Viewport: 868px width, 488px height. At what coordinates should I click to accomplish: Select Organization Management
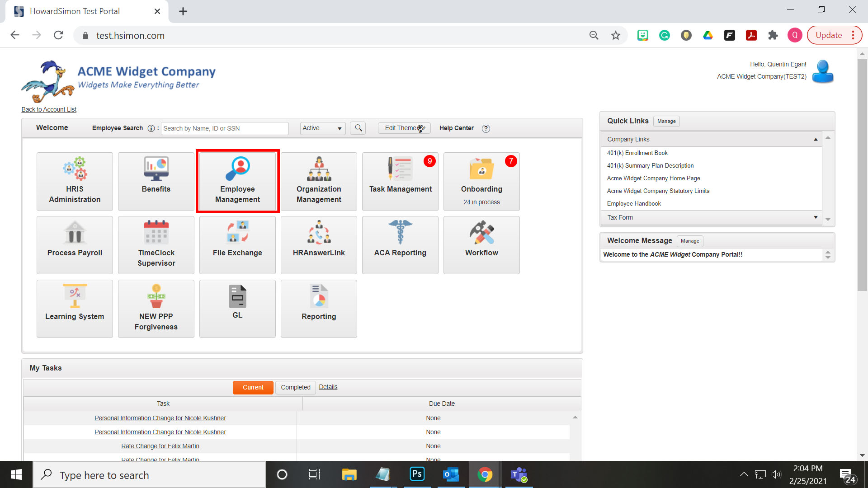tap(319, 181)
